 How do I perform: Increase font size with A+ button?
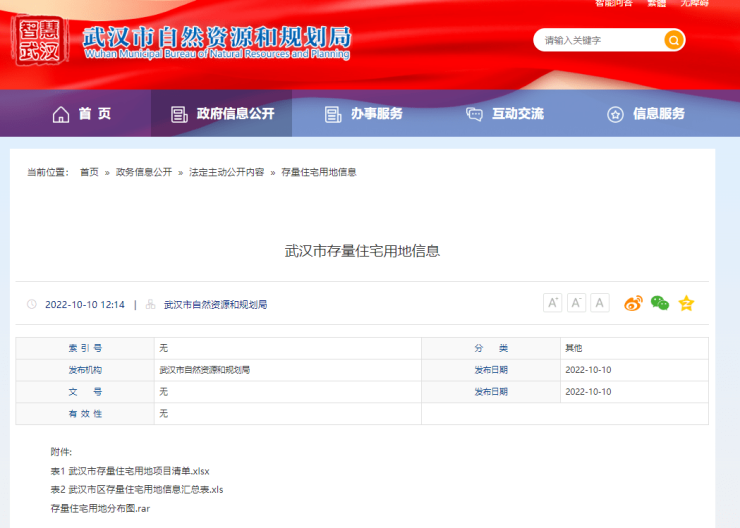552,303
